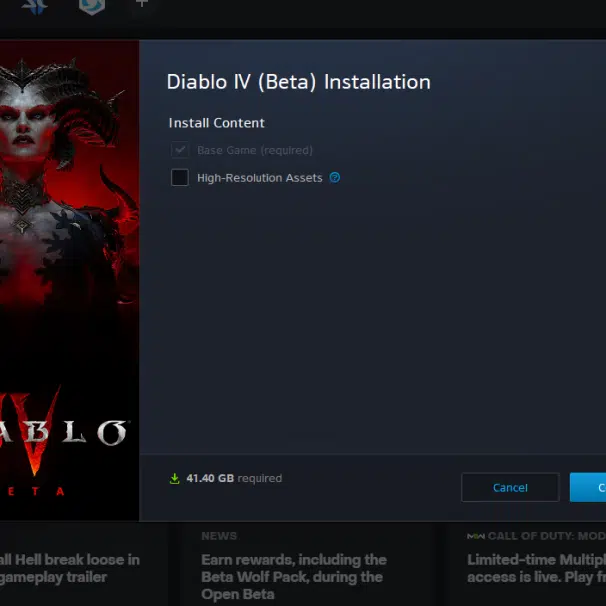Click the Base Game (required) checkbox

click(x=180, y=150)
